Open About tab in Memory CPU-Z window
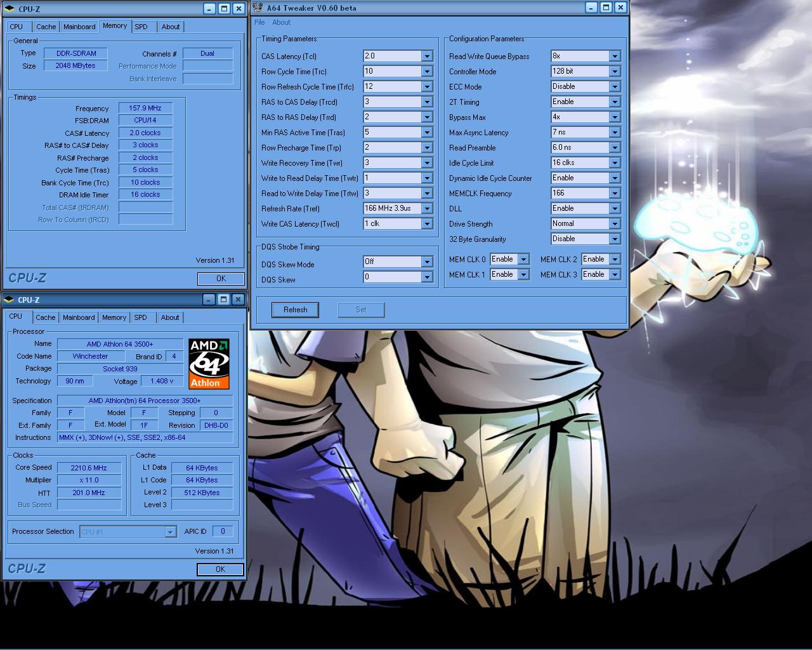812x650 pixels. coord(170,27)
